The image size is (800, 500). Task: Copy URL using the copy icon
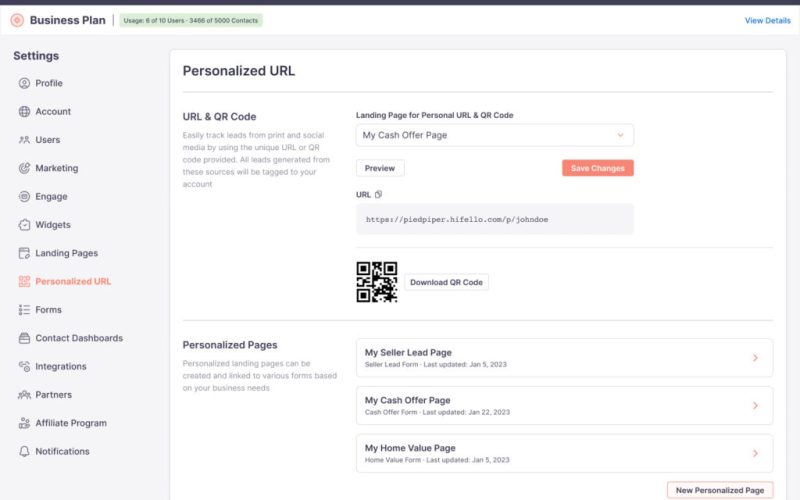tap(378, 194)
